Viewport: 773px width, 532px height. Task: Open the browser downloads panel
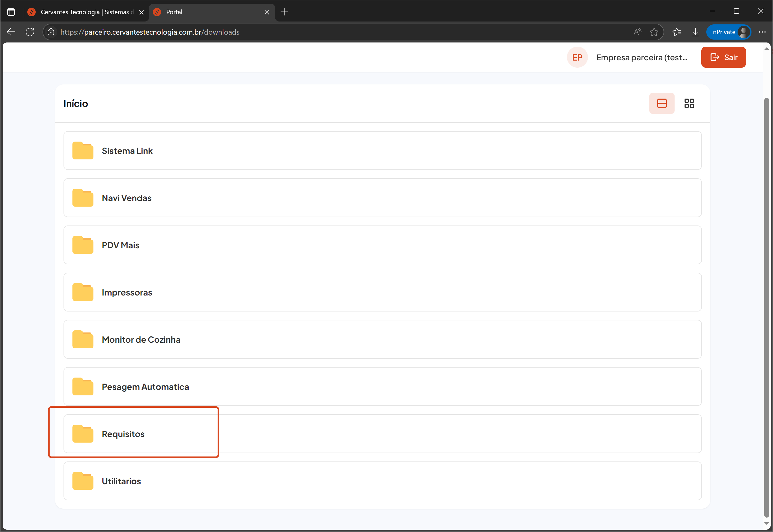[x=695, y=32]
